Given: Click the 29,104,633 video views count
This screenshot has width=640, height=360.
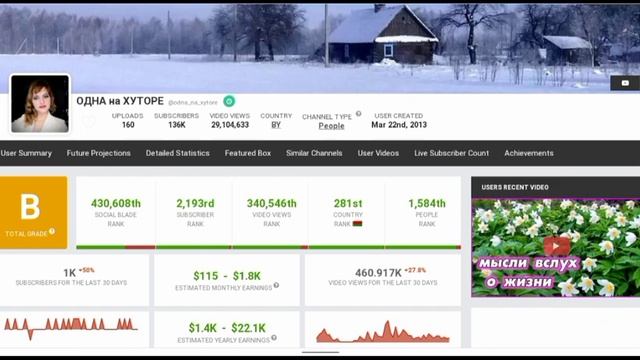Looking at the screenshot, I should pos(230,125).
